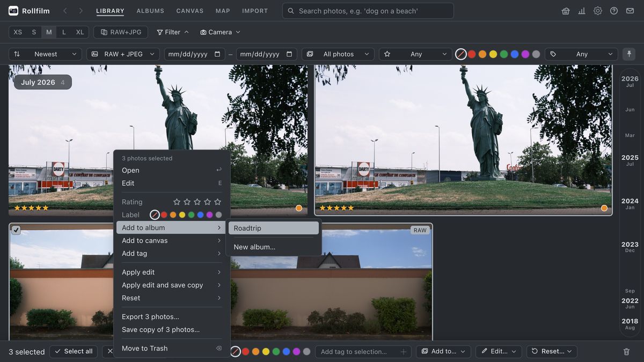Open the settings gear icon
644x362 pixels.
pyautogui.click(x=598, y=11)
